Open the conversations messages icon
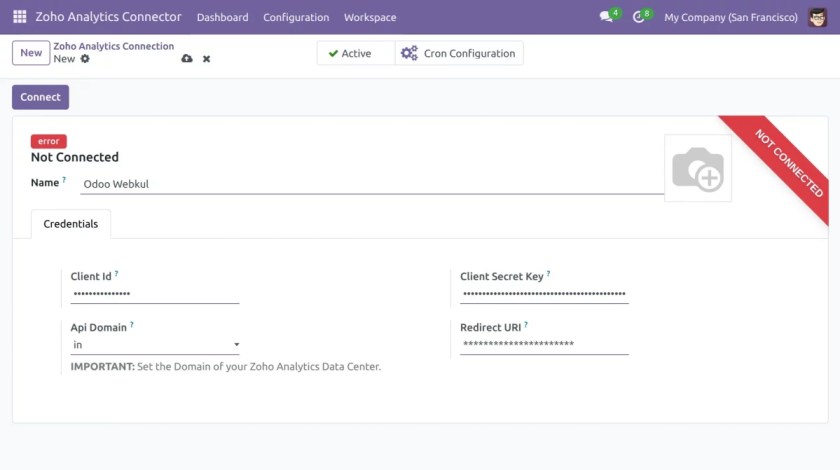Image resolution: width=840 pixels, height=470 pixels. coord(606,17)
